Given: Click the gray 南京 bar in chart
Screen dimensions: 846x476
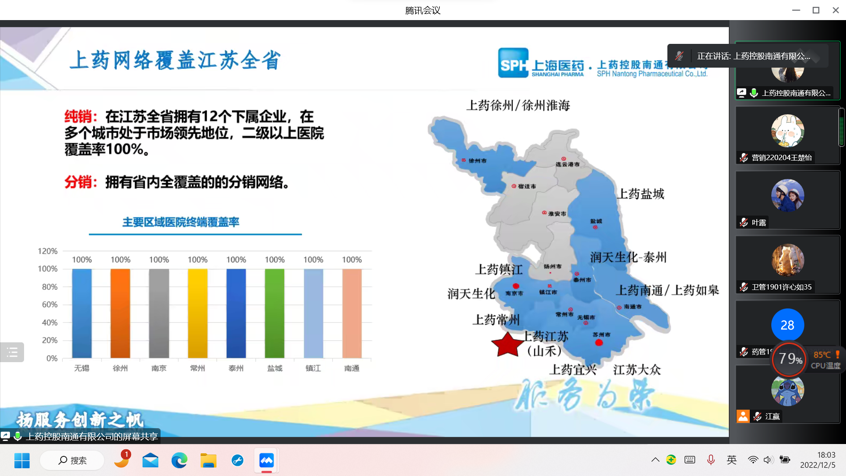Looking at the screenshot, I should [x=159, y=313].
